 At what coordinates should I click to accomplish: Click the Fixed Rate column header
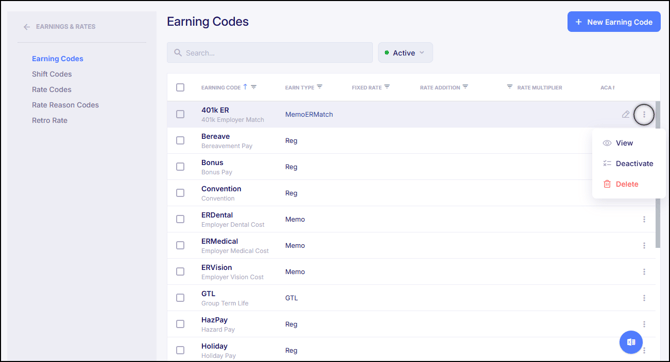367,88
